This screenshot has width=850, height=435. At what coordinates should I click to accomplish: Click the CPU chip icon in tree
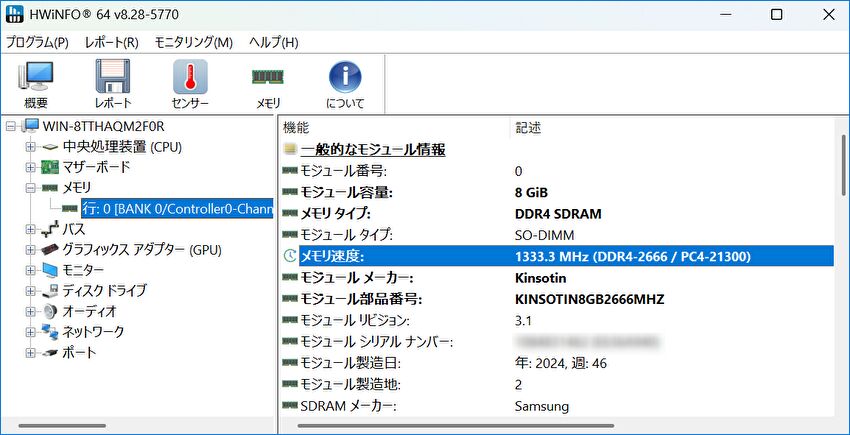50,147
